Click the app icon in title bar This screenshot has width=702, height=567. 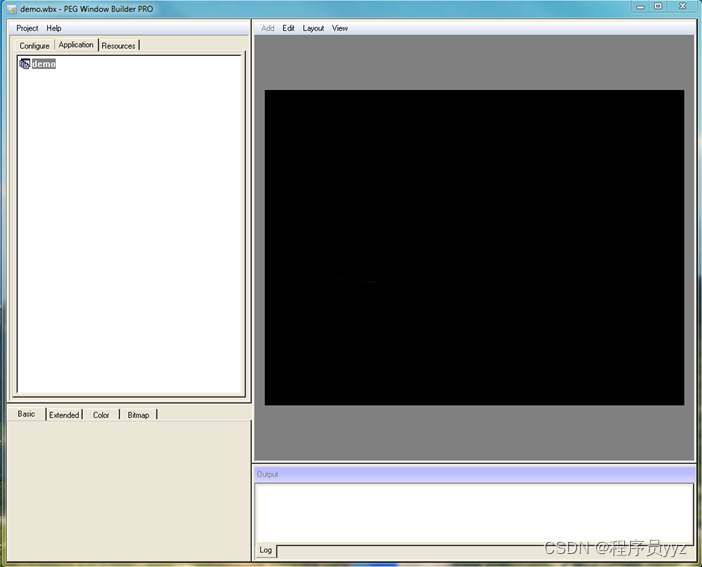(x=12, y=9)
